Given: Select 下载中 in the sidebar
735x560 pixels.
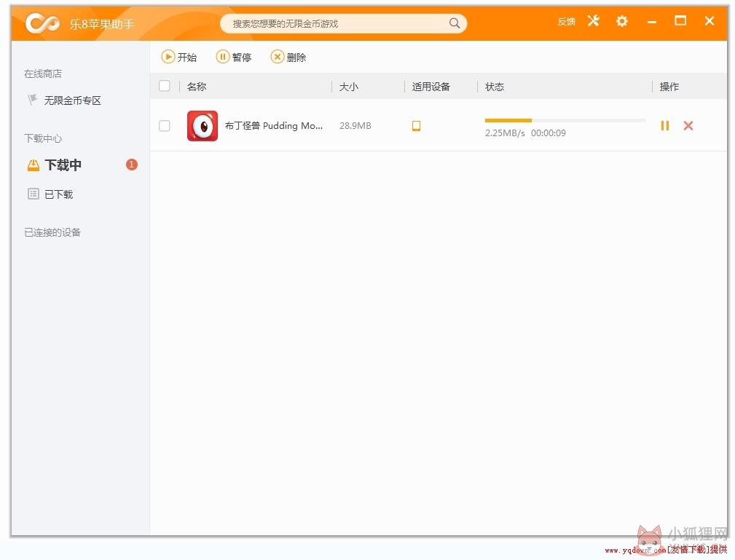Looking at the screenshot, I should pyautogui.click(x=55, y=165).
